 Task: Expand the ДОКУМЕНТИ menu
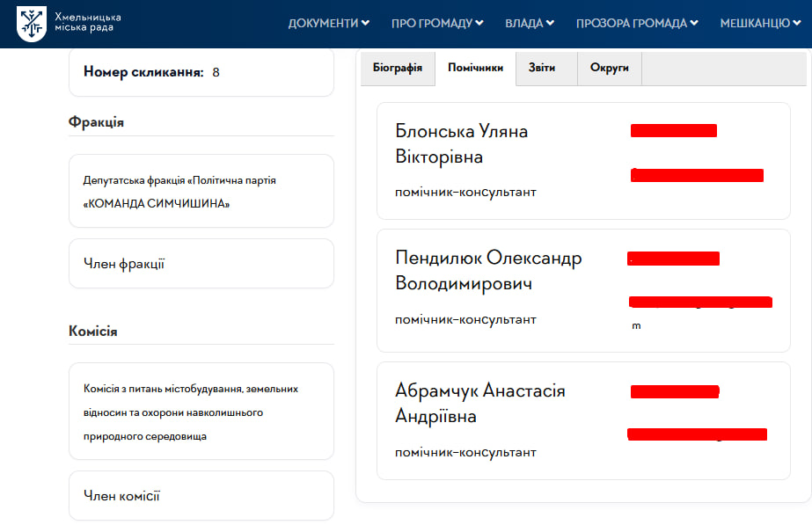coord(329,23)
